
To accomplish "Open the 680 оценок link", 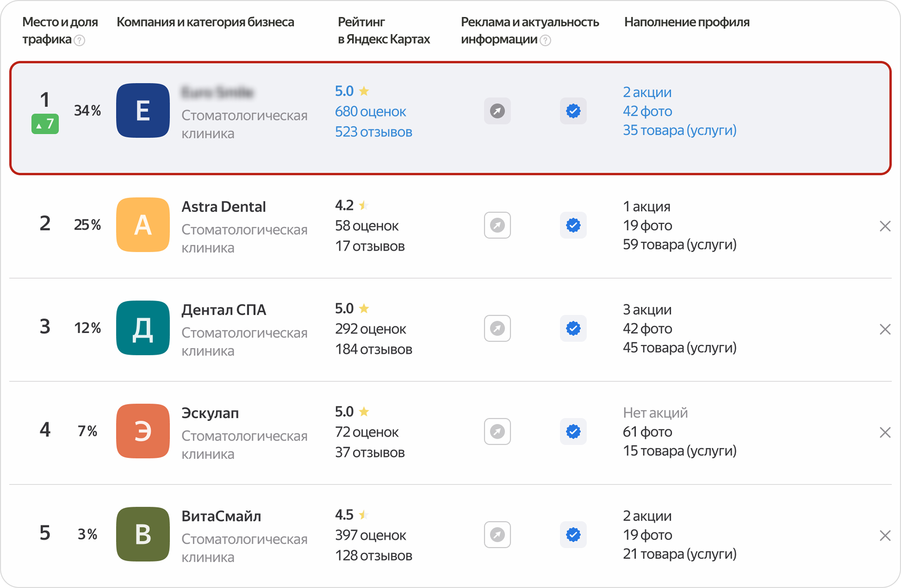I will (x=370, y=112).
